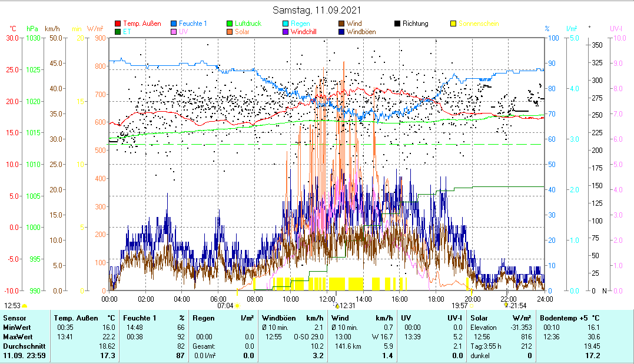634x364 pixels.
Task: Click the current temperature value 17.3
Action: (x=108, y=356)
